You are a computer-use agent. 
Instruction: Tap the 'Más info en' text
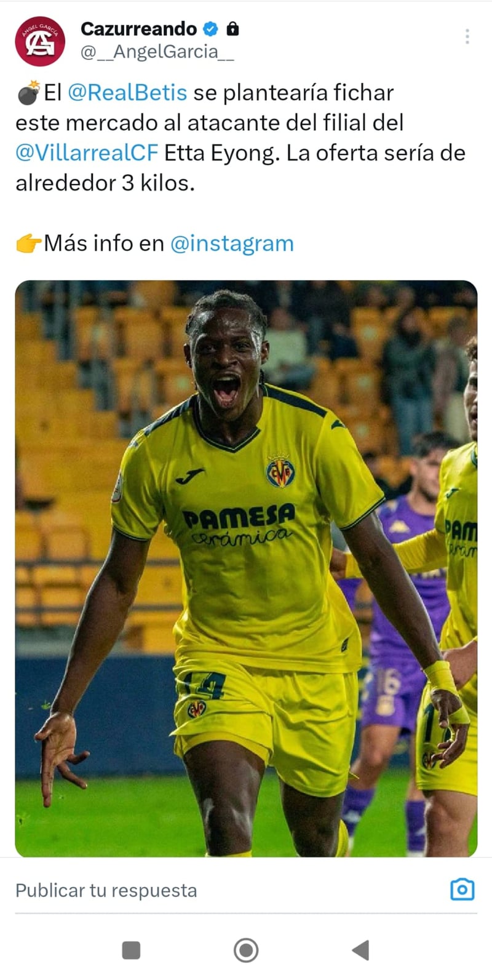[x=104, y=244]
